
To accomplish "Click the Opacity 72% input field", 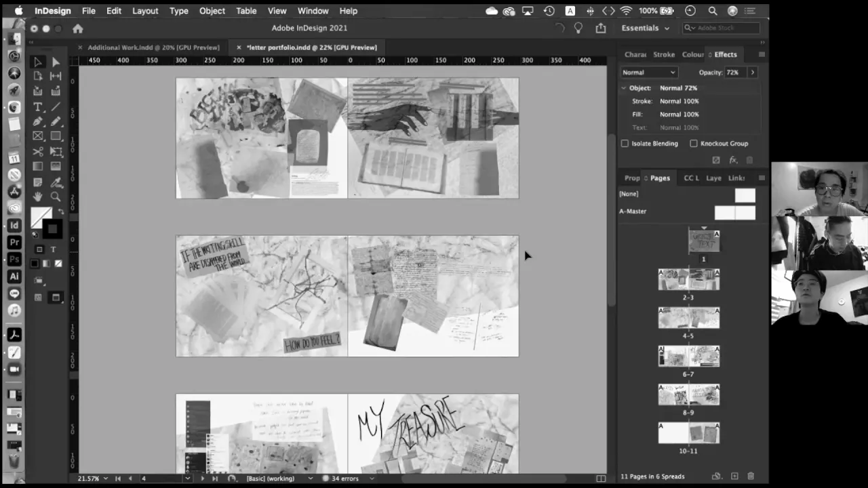I will pos(734,73).
